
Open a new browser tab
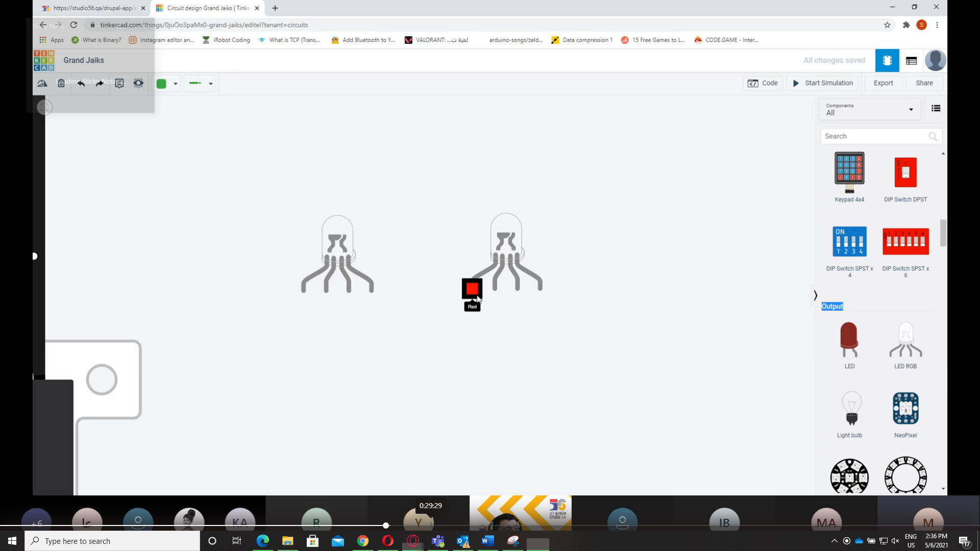click(x=275, y=8)
